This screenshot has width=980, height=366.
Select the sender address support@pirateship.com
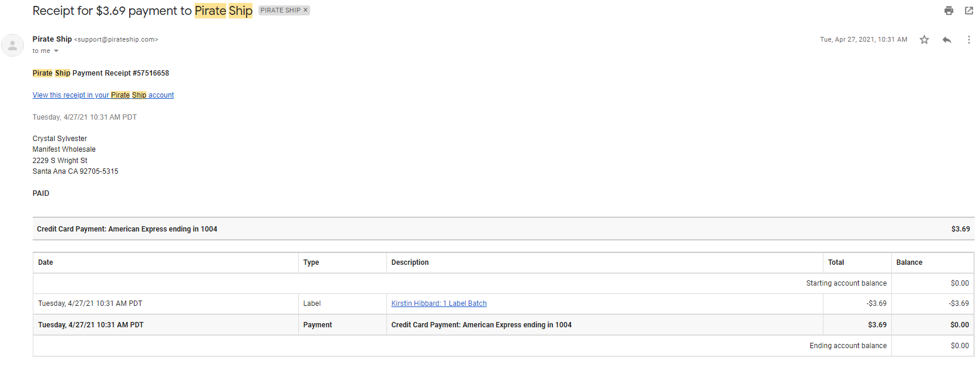116,40
